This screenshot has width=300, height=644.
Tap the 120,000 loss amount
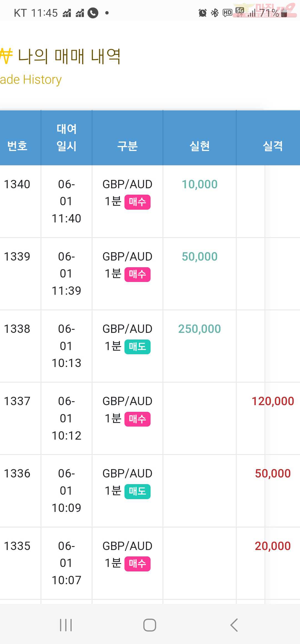coord(272,401)
